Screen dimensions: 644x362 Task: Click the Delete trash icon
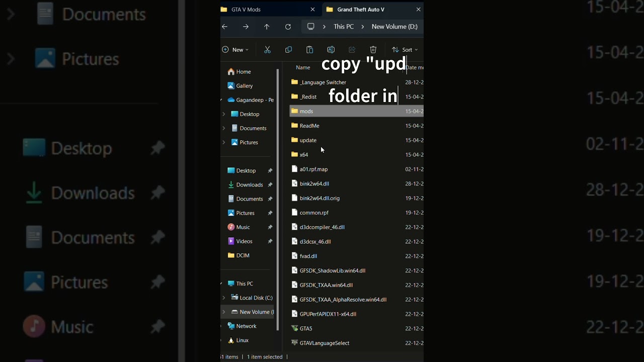point(373,50)
